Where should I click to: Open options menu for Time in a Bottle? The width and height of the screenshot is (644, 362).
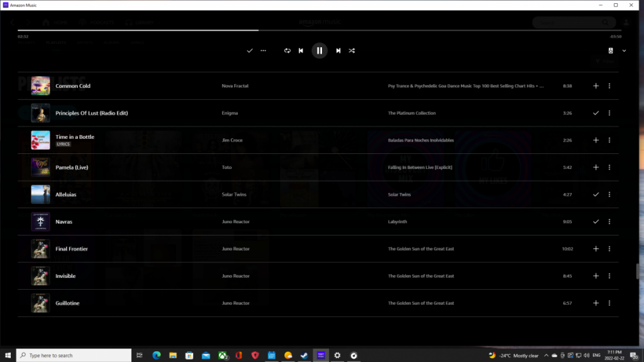click(609, 140)
